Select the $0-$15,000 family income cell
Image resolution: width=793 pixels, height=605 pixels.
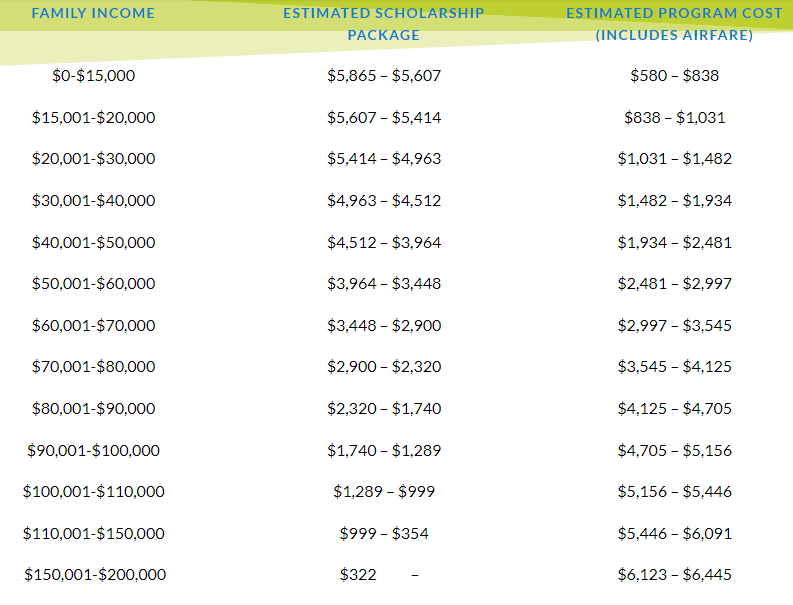[x=94, y=75]
